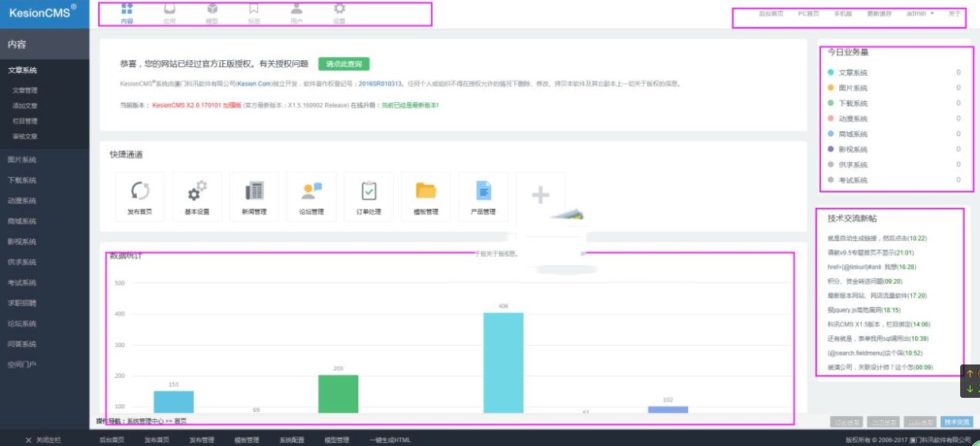Open the 标签 bookmark icon module
The width and height of the screenshot is (980, 446).
pos(254,13)
